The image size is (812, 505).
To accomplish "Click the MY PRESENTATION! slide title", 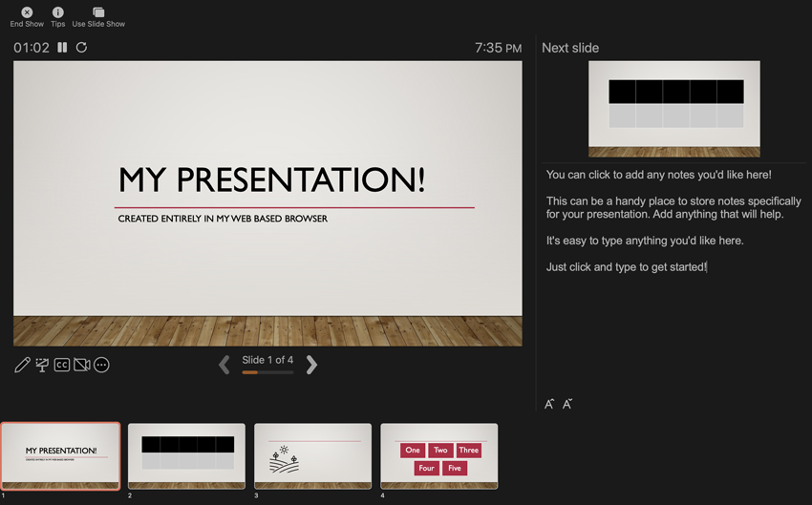I will (x=272, y=179).
